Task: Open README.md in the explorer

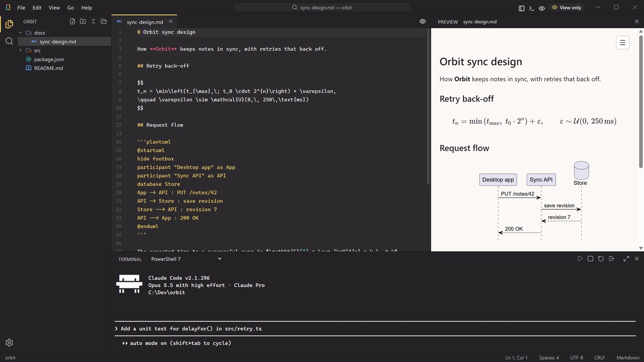Action: (x=48, y=68)
